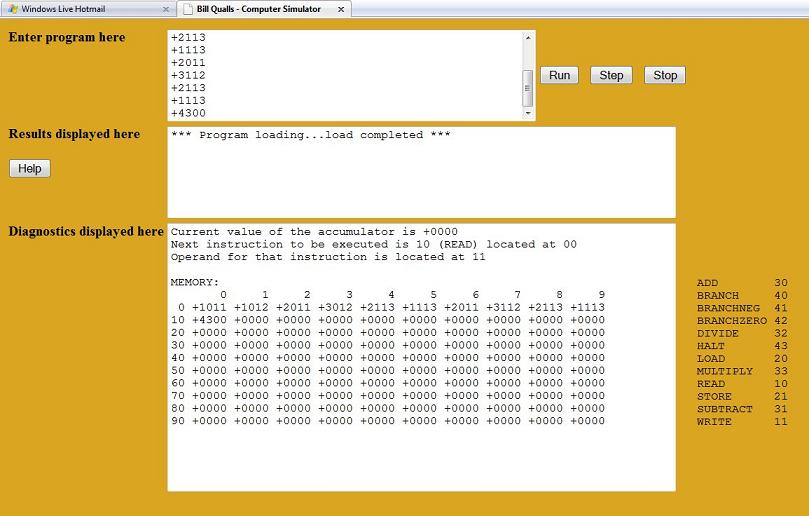809x516 pixels.
Task: Click the Windows Live Hotmail tab favicon
Action: click(x=13, y=9)
